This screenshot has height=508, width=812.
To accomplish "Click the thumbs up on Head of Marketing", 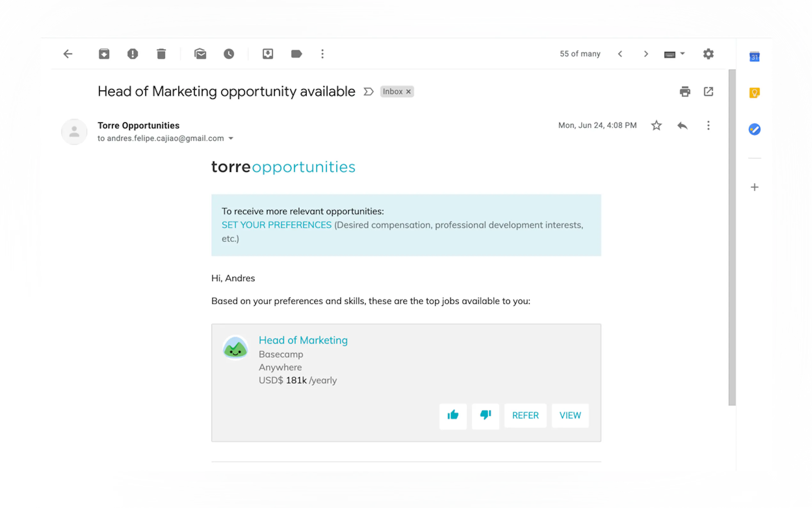I will [x=453, y=415].
